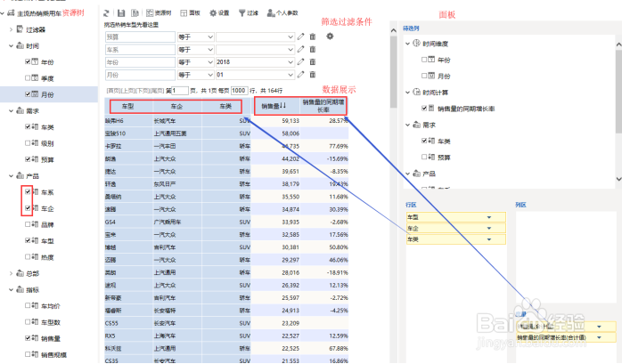Click the [下页] next page link
This screenshot has width=622, height=364.
[143, 91]
